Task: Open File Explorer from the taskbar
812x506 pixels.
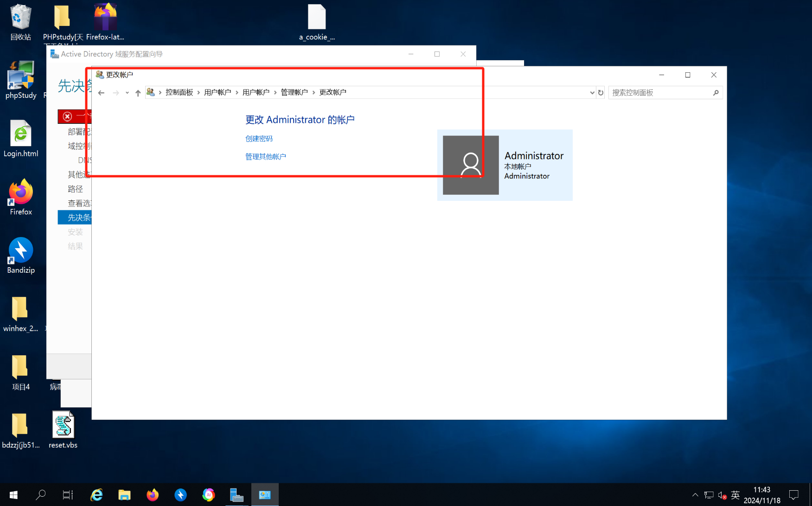Action: (124, 495)
